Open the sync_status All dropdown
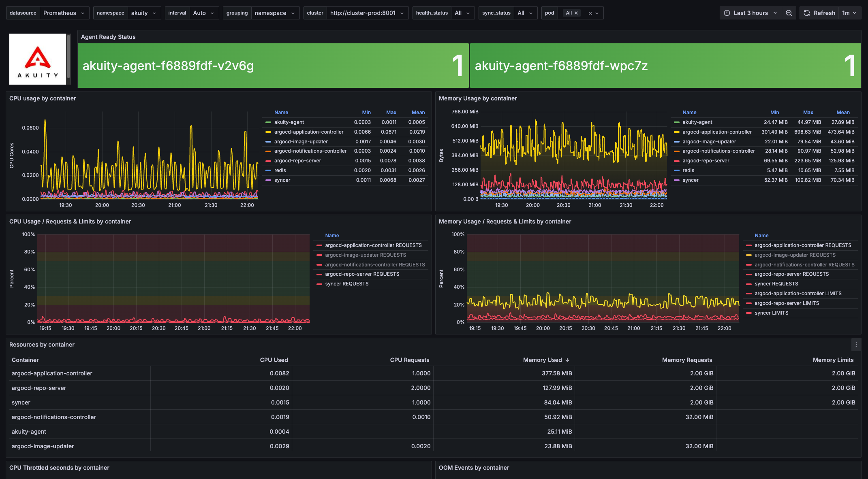Viewport: 868px width, 479px height. [x=525, y=13]
